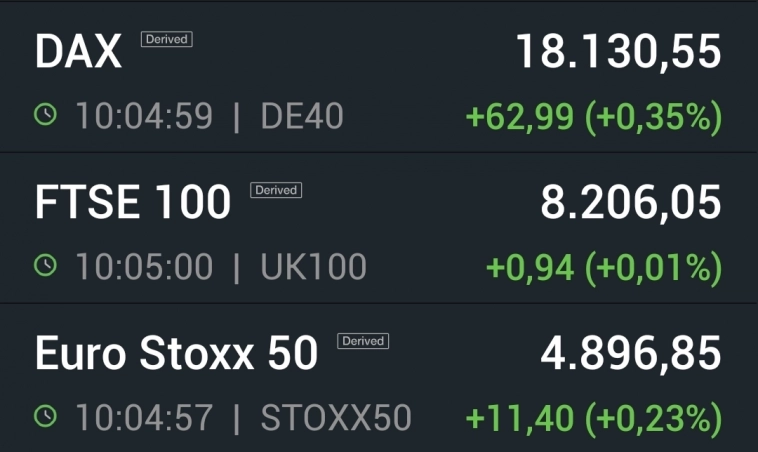758x452 pixels.
Task: Select the UK100 ticker symbol
Action: pos(313,268)
